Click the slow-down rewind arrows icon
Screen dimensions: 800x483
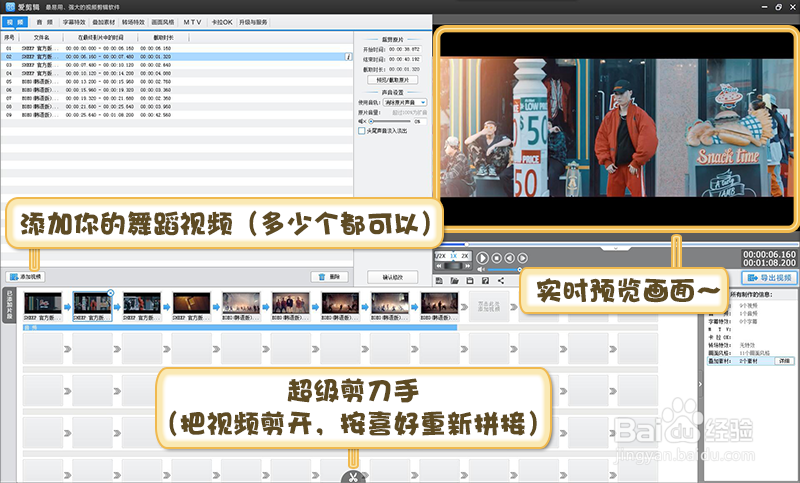(x=439, y=266)
